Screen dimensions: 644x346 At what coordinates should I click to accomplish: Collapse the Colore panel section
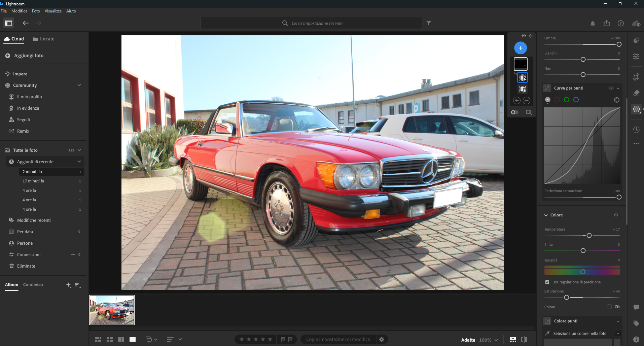[x=546, y=215]
